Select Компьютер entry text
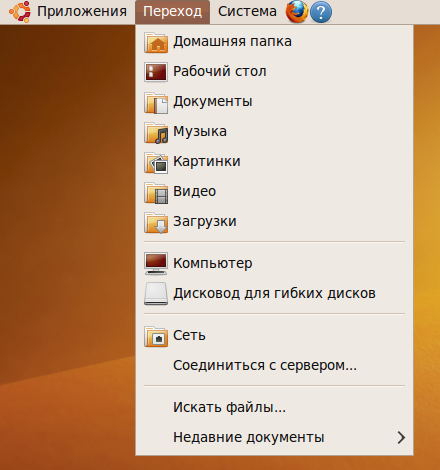The height and width of the screenshot is (470, 440). pos(213,263)
